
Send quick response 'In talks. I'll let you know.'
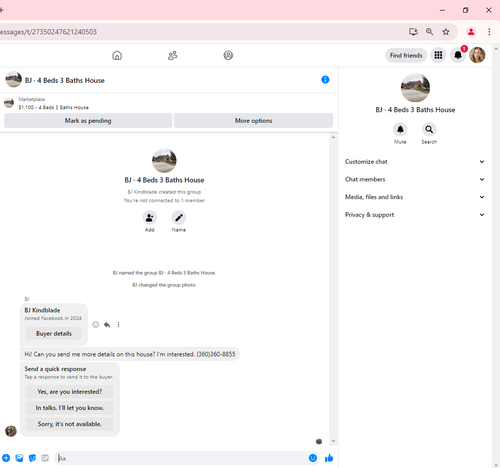70,408
